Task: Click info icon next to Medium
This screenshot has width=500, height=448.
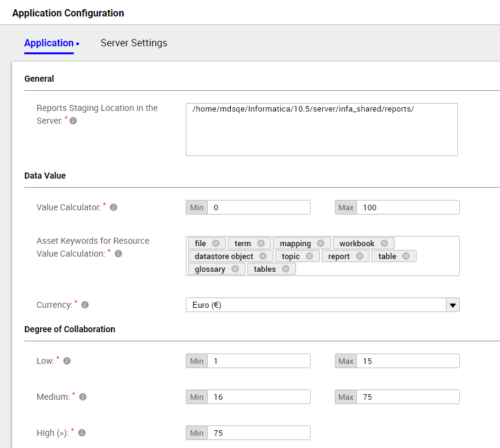Action: click(x=83, y=397)
